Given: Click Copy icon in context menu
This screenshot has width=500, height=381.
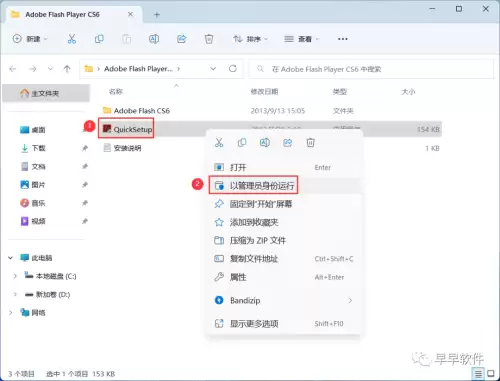Looking at the screenshot, I should [242, 143].
